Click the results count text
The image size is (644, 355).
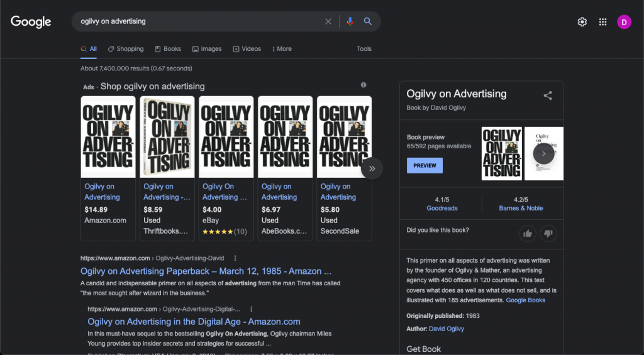[x=136, y=68]
